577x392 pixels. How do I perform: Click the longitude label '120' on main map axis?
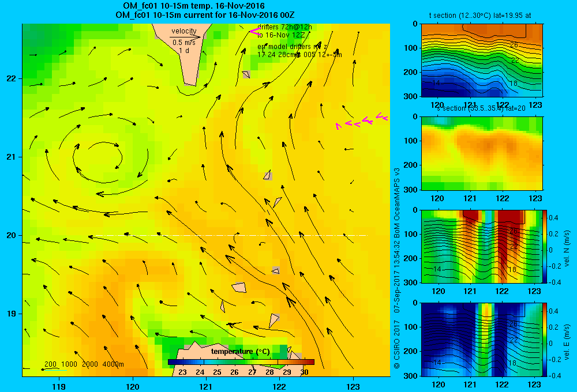coord(133,386)
